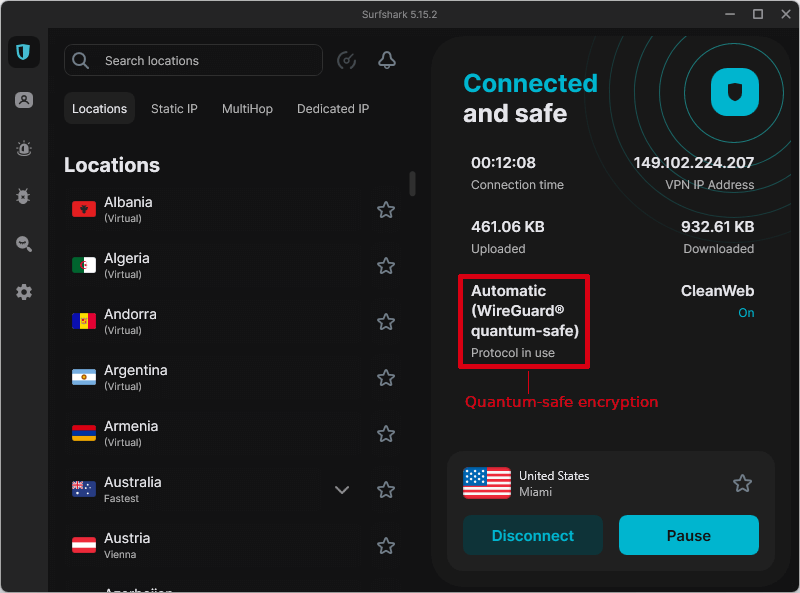
Task: Click the Andorra flag icon
Action: (84, 321)
